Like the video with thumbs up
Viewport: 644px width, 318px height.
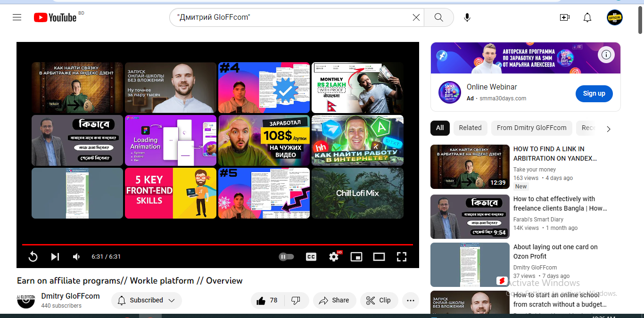[x=267, y=301]
